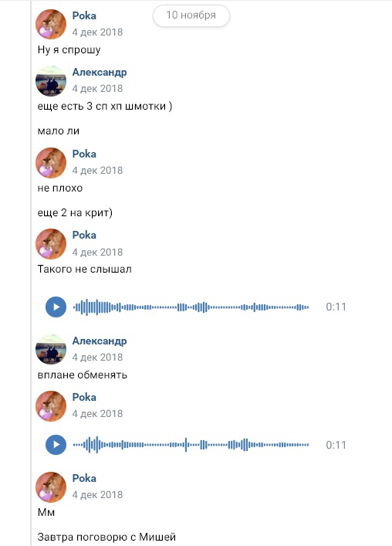Click '4 дек 2018' timestamp under first Poka
This screenshot has height=546, width=392.
pos(97,32)
